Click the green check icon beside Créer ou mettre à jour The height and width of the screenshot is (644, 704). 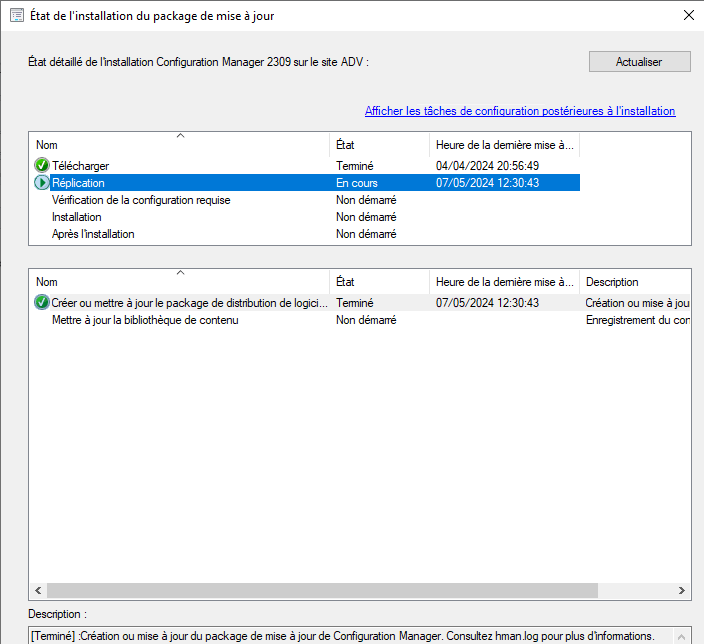(x=42, y=302)
